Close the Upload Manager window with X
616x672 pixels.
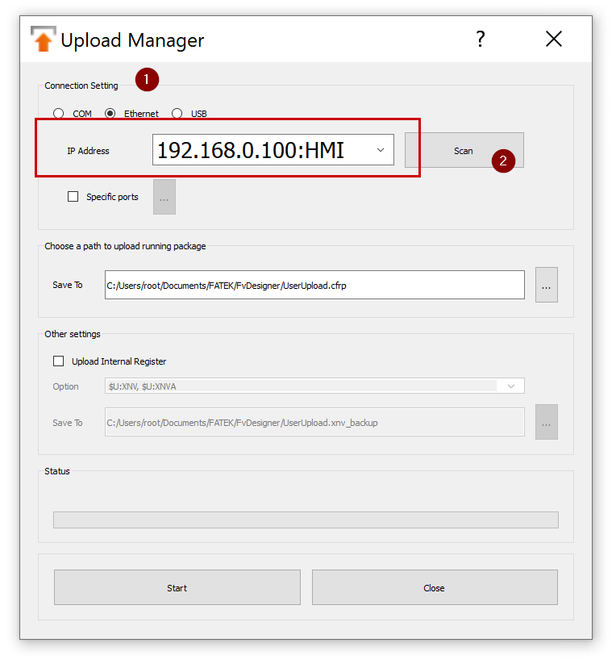click(553, 39)
